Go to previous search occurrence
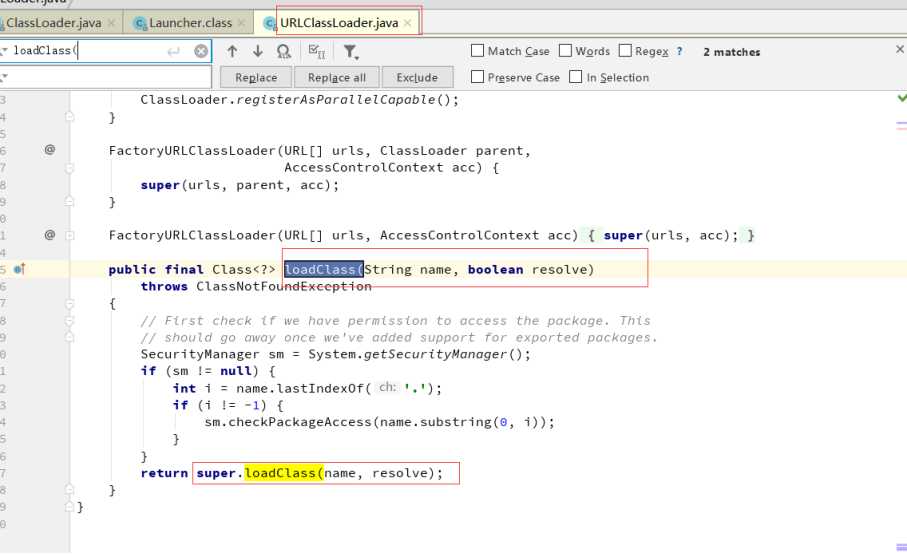 pos(232,51)
